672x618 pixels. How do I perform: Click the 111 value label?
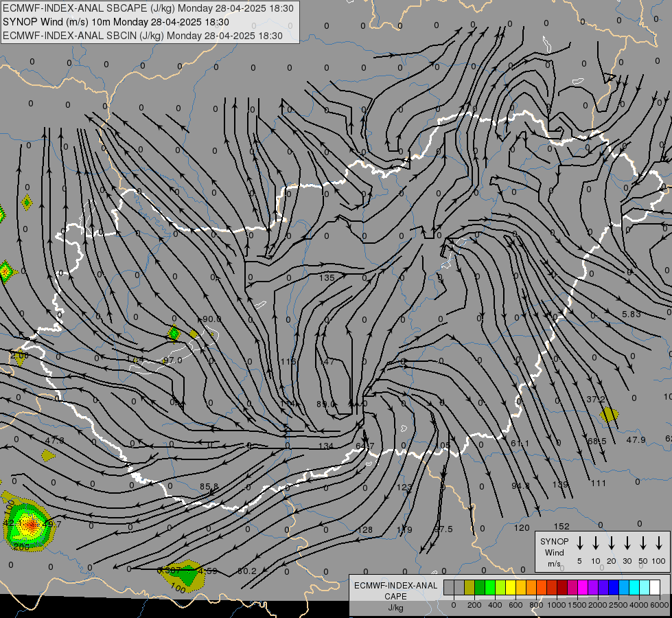(x=599, y=483)
